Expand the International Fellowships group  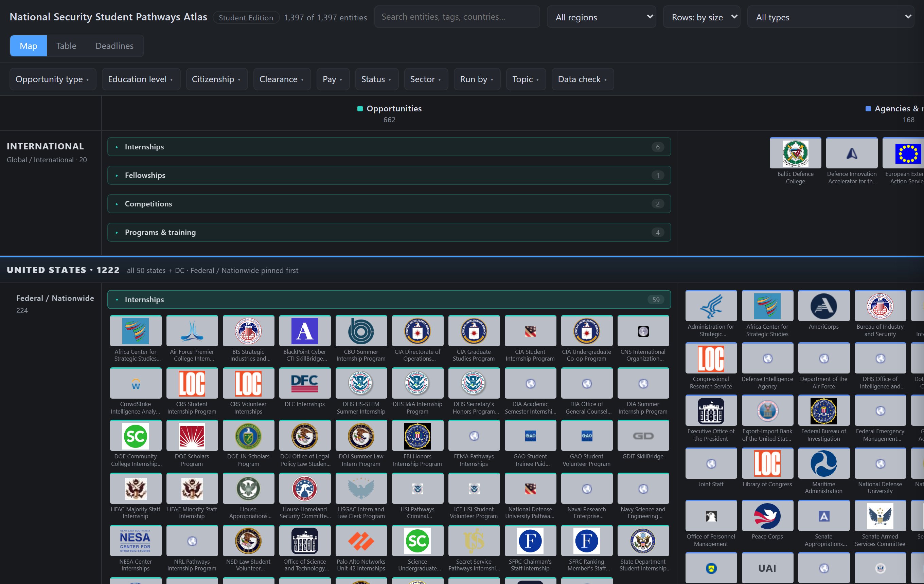[x=389, y=175]
